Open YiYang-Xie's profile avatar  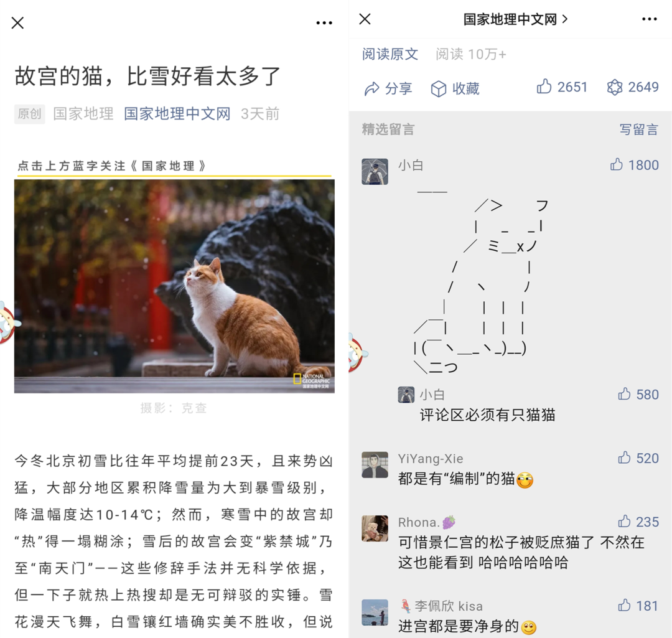[375, 465]
